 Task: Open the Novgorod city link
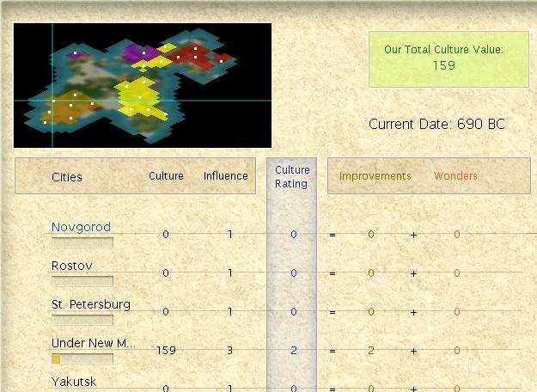(x=81, y=227)
